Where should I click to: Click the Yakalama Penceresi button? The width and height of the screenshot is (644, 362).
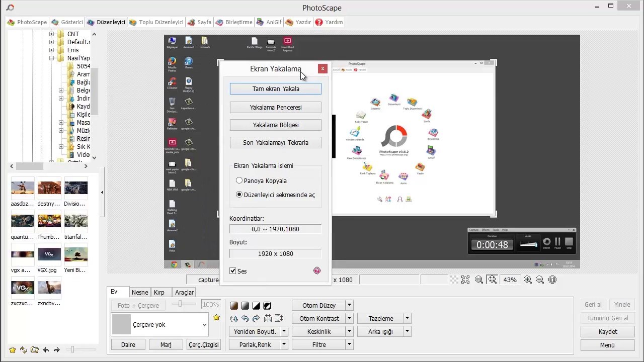click(276, 107)
